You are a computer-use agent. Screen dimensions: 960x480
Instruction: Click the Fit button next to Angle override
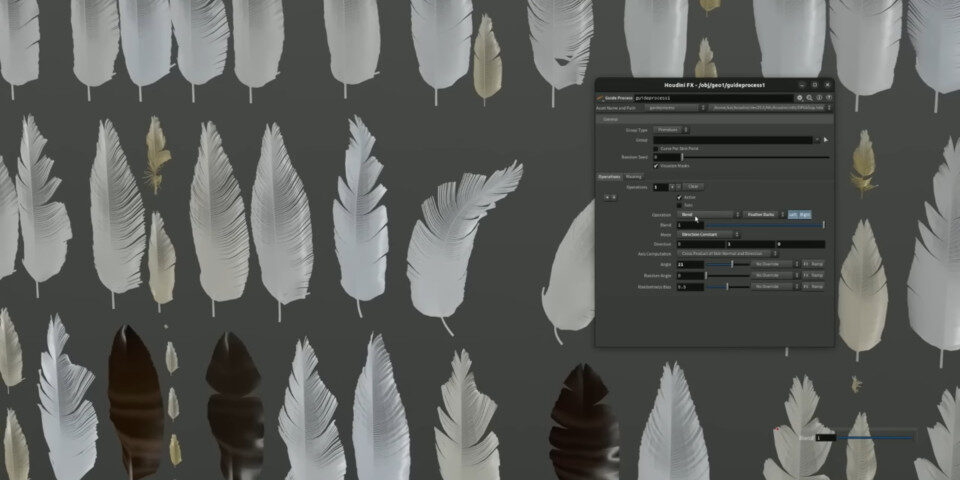(x=805, y=264)
